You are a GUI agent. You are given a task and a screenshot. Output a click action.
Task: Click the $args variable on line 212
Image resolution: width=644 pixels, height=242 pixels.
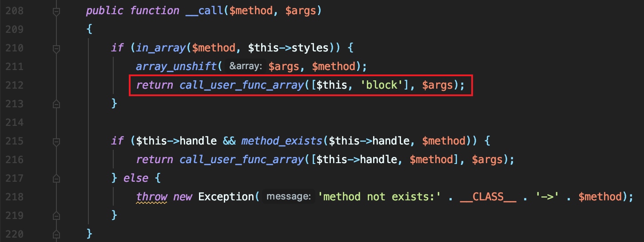tap(437, 86)
